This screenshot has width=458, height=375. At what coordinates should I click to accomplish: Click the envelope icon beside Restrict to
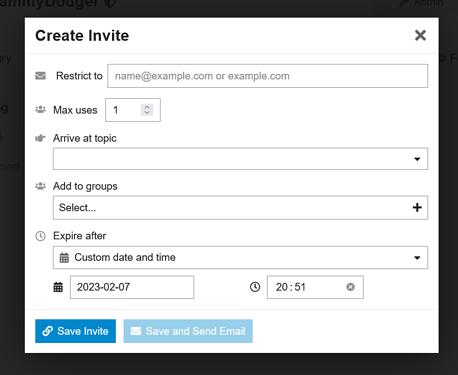[41, 76]
